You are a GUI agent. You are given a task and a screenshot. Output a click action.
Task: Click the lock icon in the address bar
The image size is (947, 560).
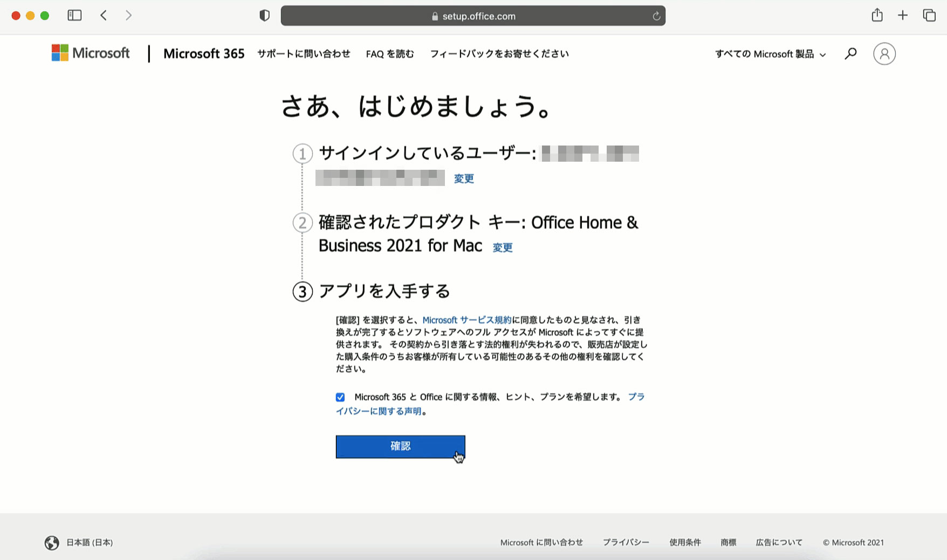[435, 16]
